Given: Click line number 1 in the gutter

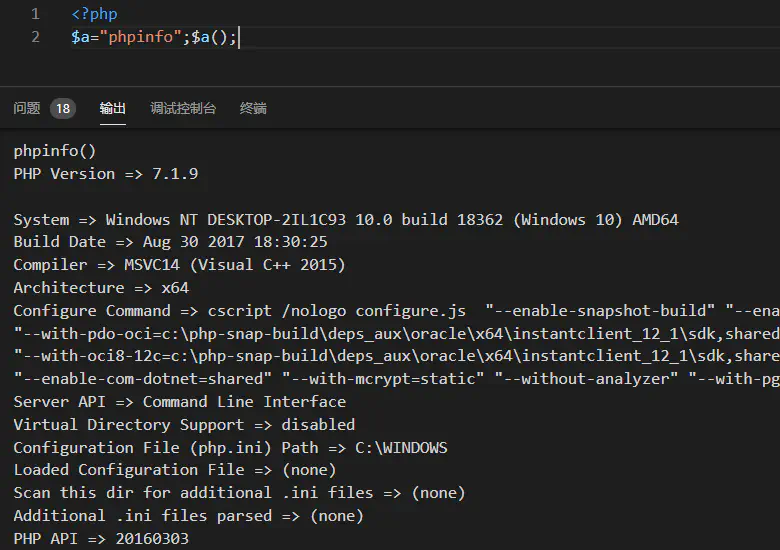Looking at the screenshot, I should click(x=36, y=14).
